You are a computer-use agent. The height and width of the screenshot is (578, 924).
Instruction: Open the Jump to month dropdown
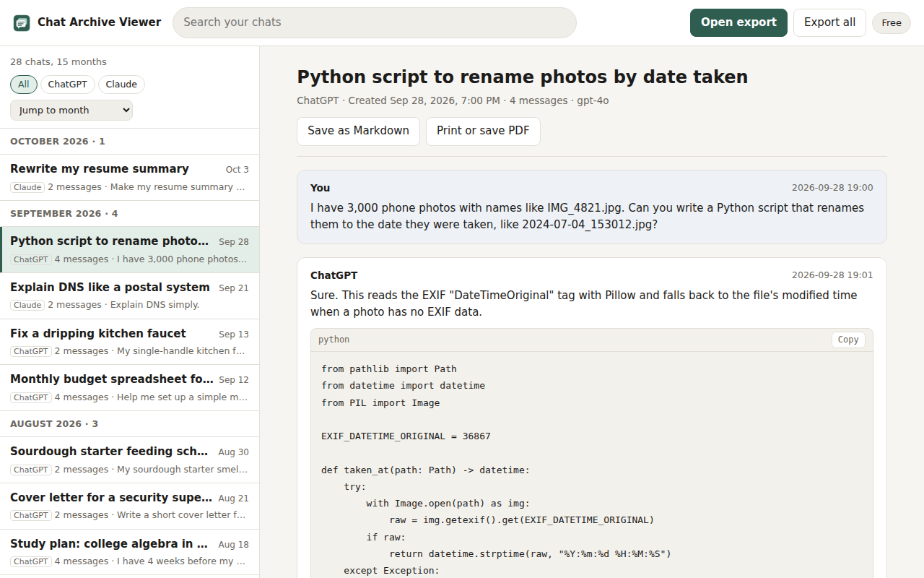pyautogui.click(x=71, y=110)
